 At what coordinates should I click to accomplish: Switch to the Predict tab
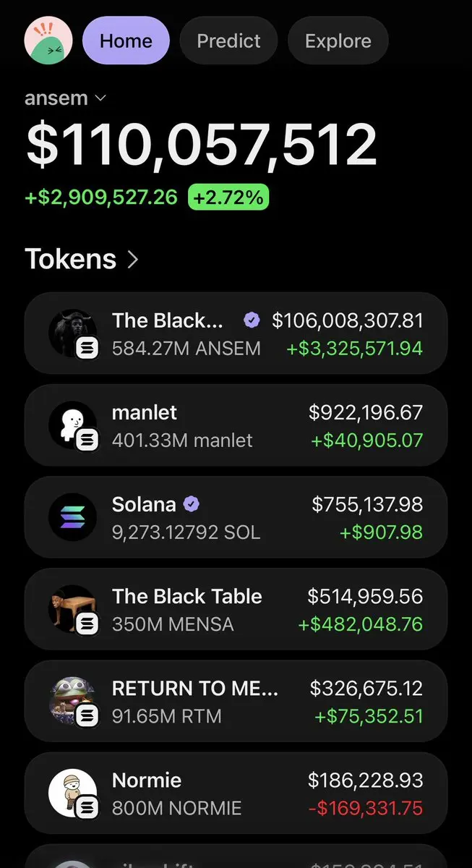[x=228, y=41]
